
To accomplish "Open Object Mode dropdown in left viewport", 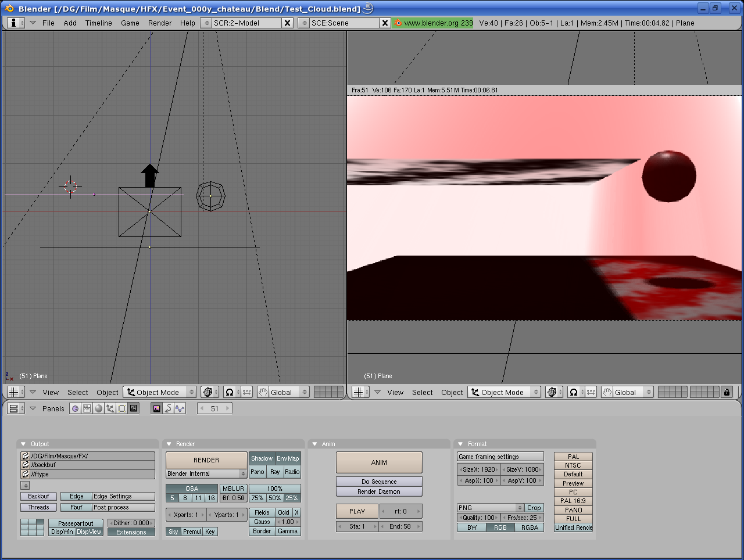I will point(160,392).
